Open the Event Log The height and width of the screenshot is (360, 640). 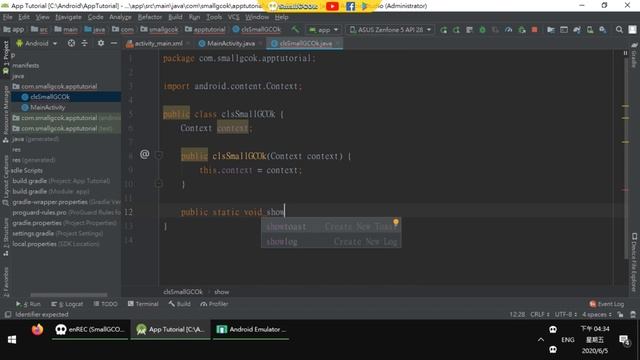coord(607,304)
